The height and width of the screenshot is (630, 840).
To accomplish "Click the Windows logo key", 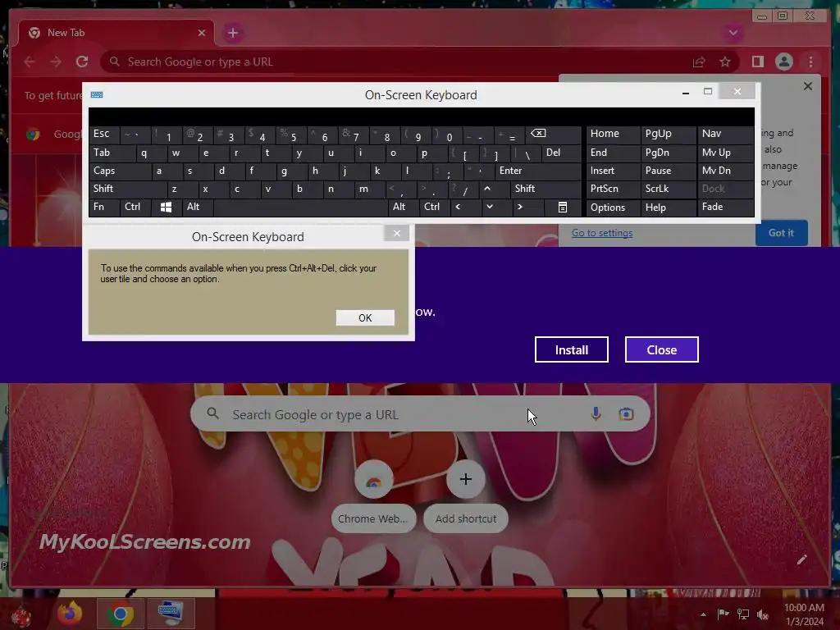I will (166, 208).
